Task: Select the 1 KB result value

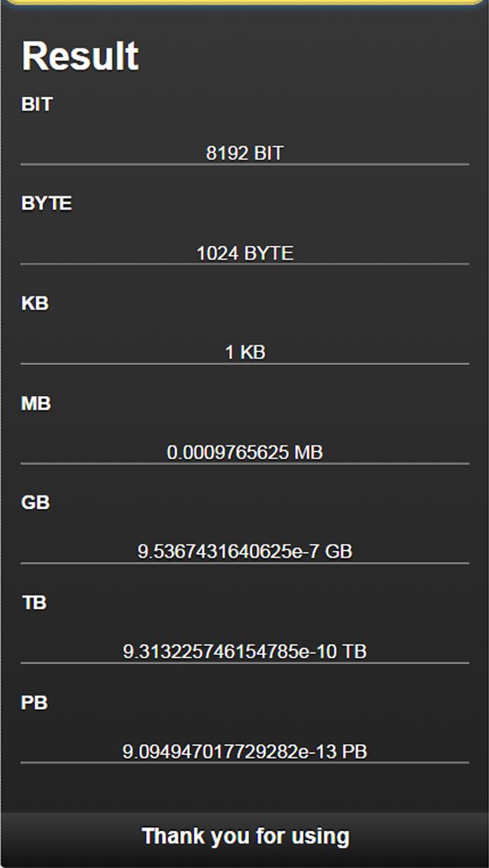Action: (244, 352)
